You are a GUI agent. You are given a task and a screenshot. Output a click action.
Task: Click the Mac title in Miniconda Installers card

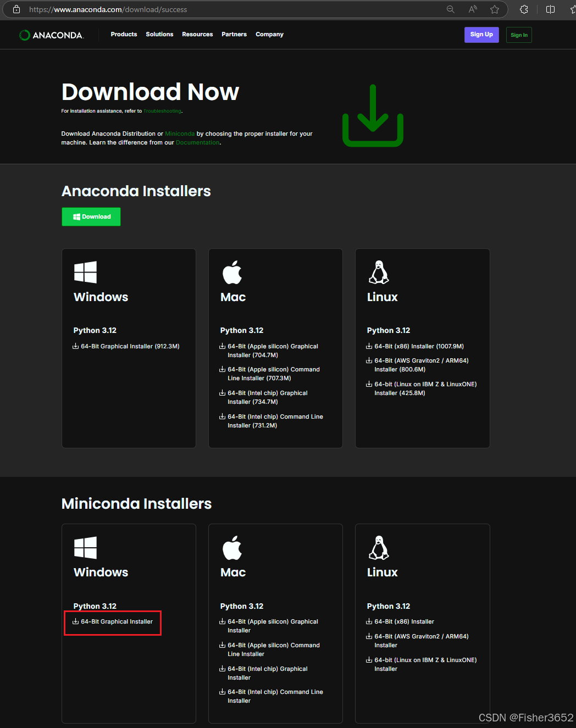pyautogui.click(x=233, y=573)
